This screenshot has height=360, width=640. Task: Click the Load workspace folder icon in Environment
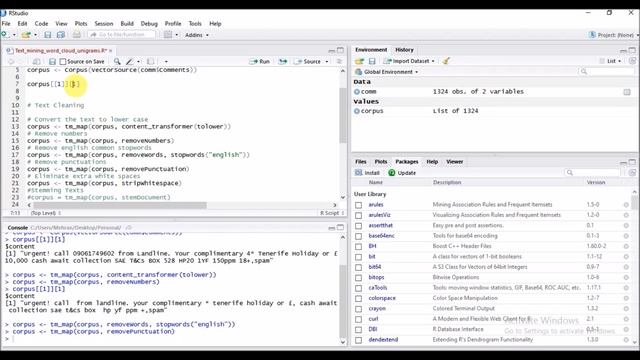[x=359, y=61]
